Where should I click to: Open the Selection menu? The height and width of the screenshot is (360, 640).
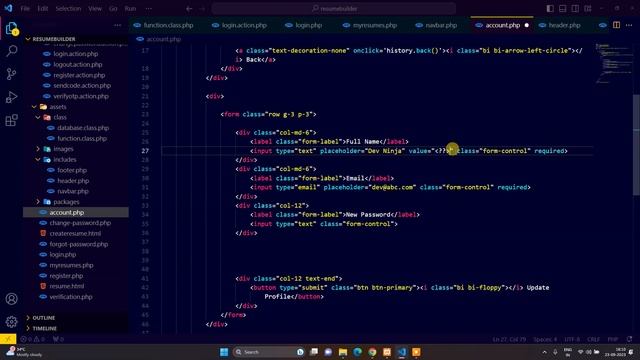(68, 9)
